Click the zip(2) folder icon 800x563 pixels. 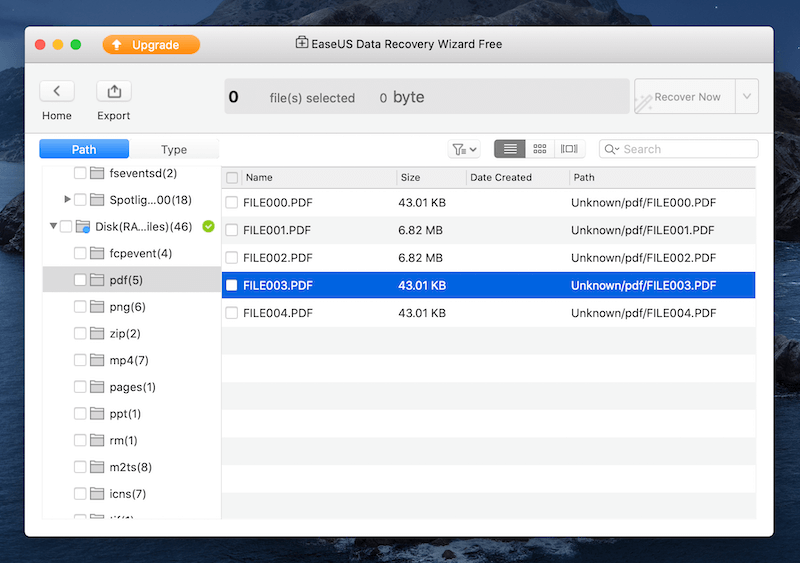97,333
